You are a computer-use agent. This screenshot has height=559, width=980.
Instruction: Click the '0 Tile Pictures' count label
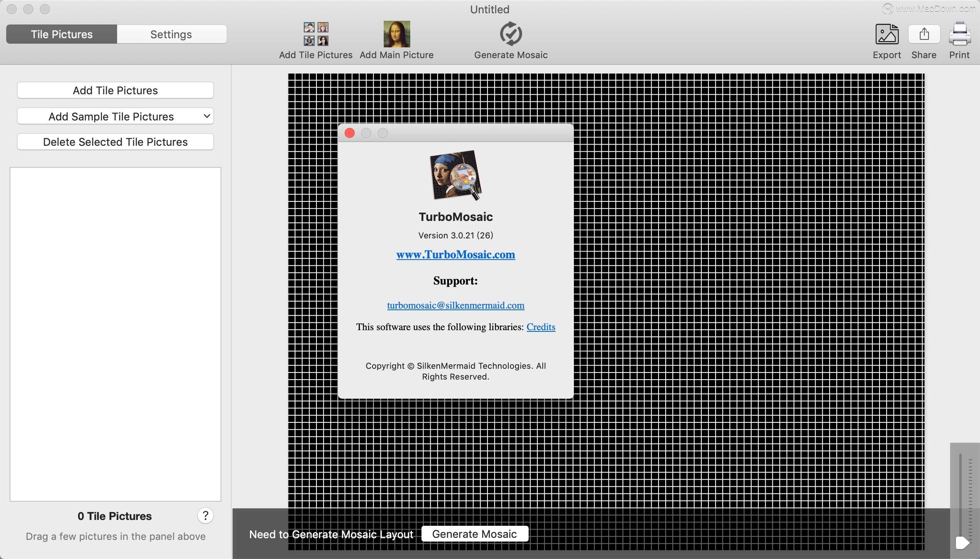coord(115,516)
